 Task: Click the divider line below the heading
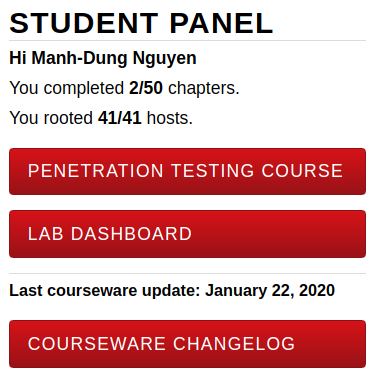tap(187, 41)
